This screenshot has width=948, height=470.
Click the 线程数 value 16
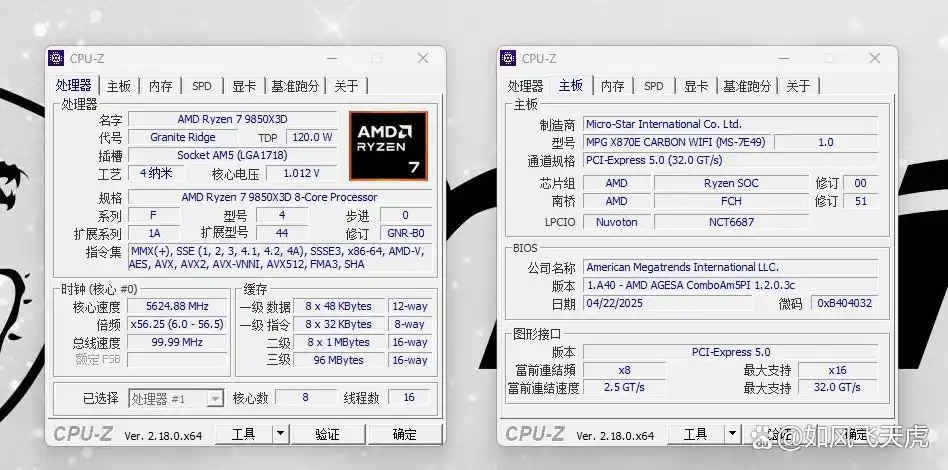click(409, 397)
